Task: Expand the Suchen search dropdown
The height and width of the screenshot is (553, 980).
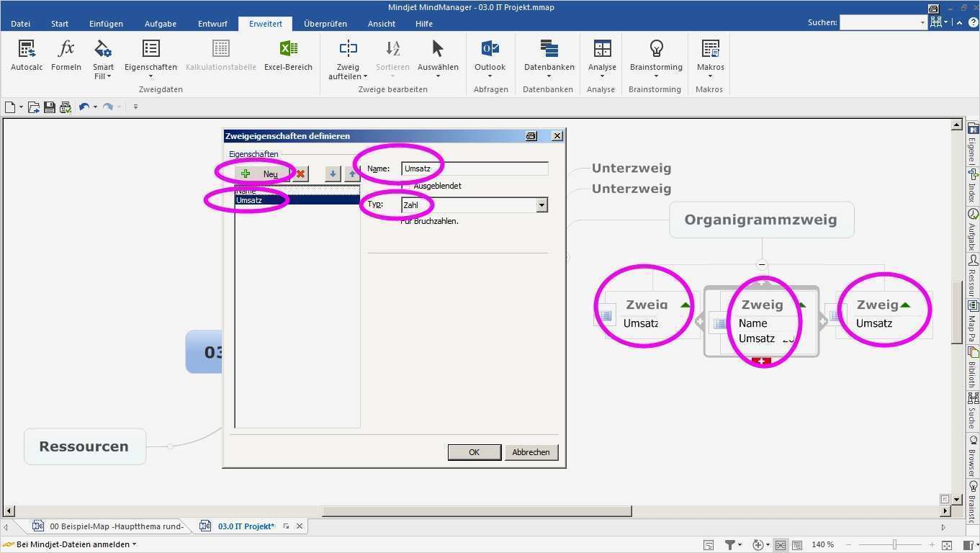Action: [922, 23]
